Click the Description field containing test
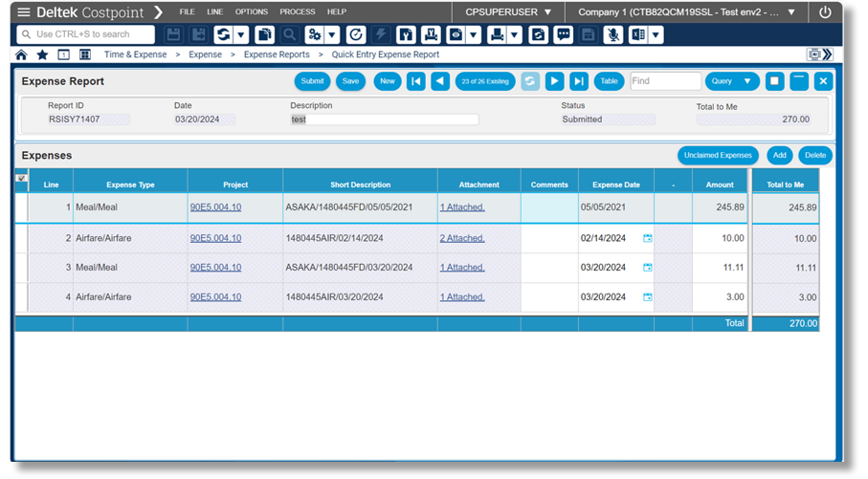Screen dimensions: 868x479 click(384, 120)
